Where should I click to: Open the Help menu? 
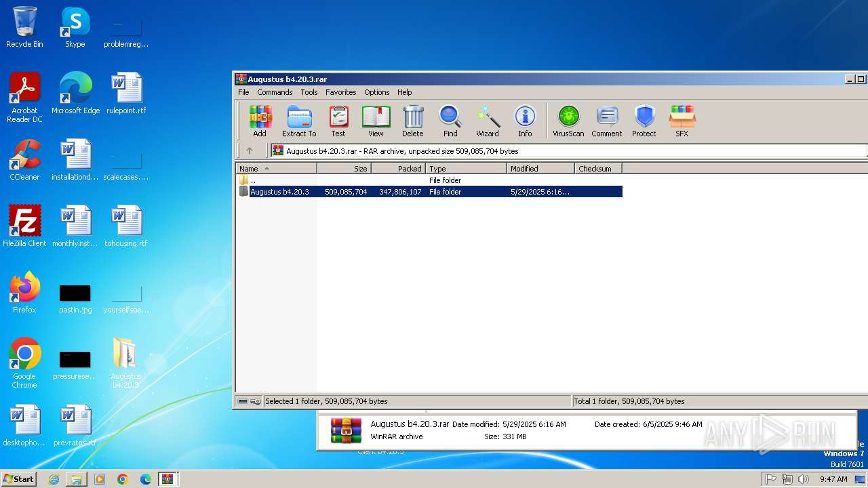(405, 92)
